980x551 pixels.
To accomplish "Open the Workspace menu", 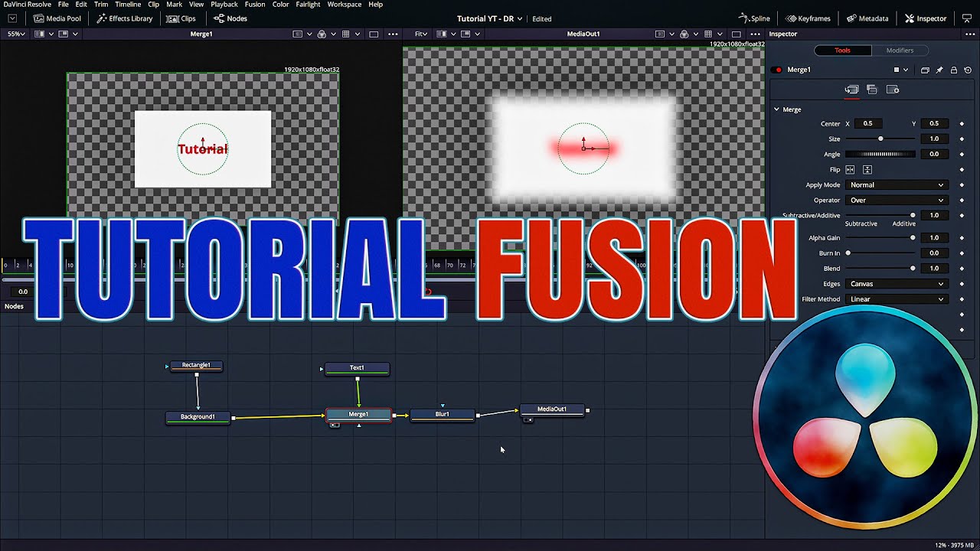I will [345, 5].
